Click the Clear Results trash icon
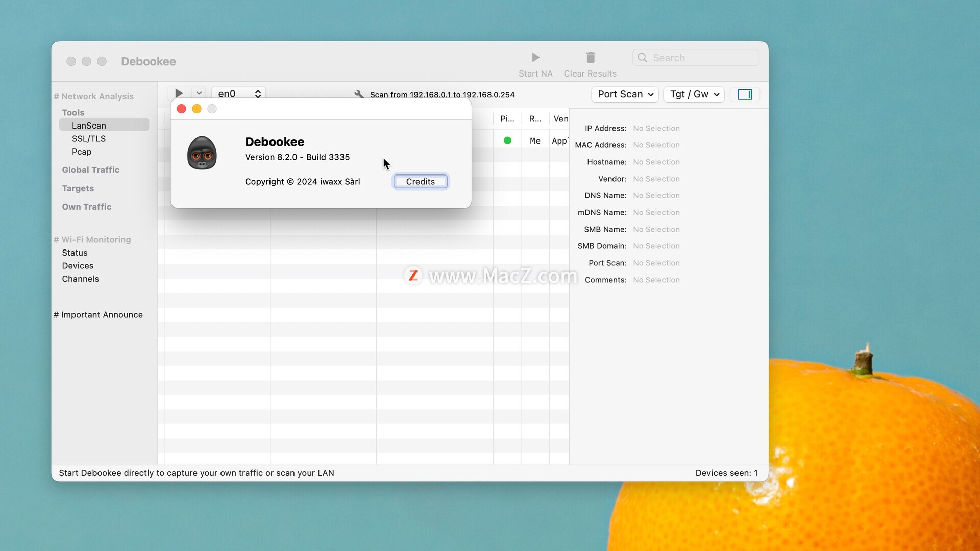Viewport: 980px width, 551px height. pyautogui.click(x=591, y=57)
